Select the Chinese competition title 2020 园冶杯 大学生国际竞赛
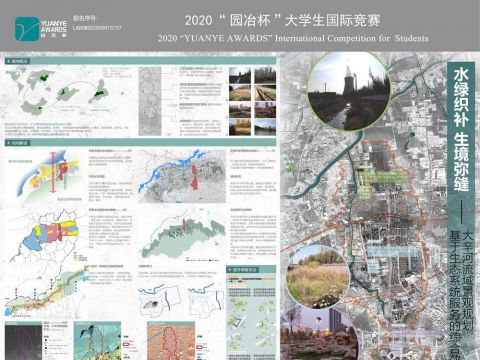 click(x=283, y=21)
